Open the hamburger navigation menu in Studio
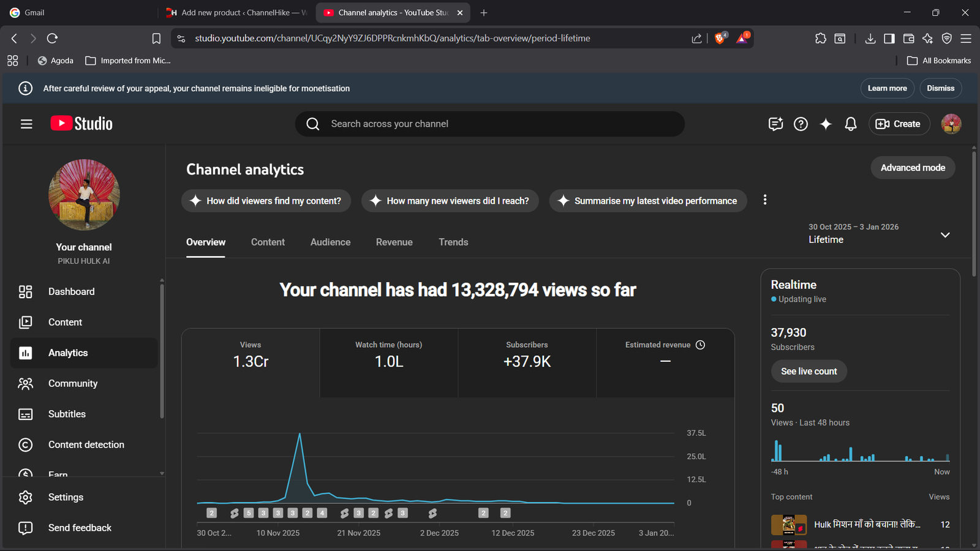Viewport: 980px width, 551px height. coord(26,124)
